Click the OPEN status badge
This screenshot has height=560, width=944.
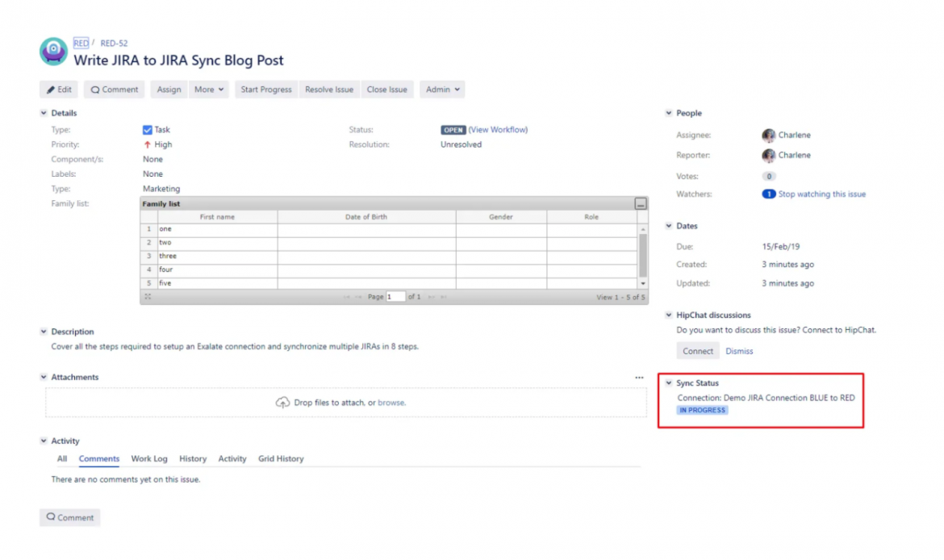click(x=453, y=130)
